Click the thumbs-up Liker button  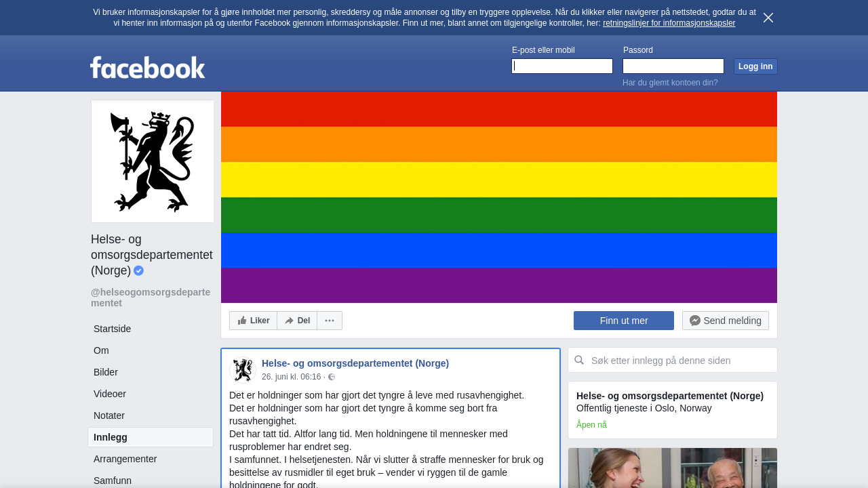coord(254,321)
